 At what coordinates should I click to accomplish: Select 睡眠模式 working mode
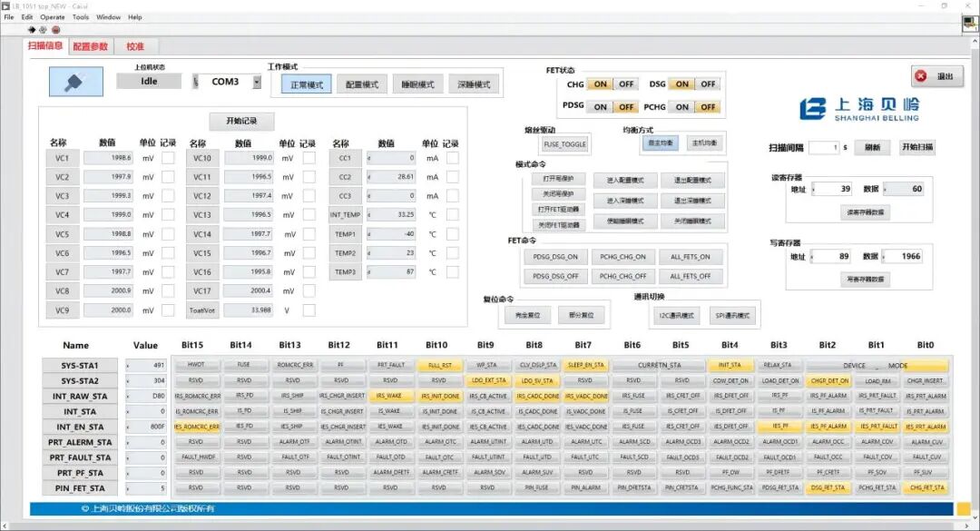coord(417,84)
